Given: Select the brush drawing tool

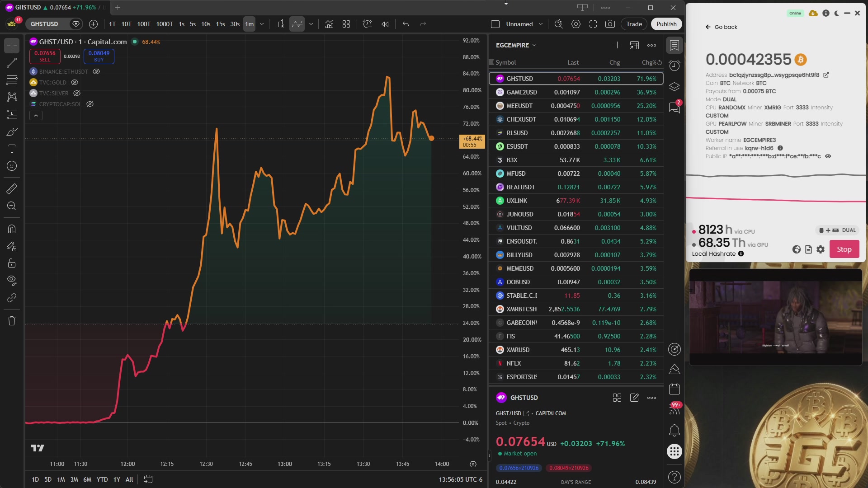Looking at the screenshot, I should (x=12, y=131).
